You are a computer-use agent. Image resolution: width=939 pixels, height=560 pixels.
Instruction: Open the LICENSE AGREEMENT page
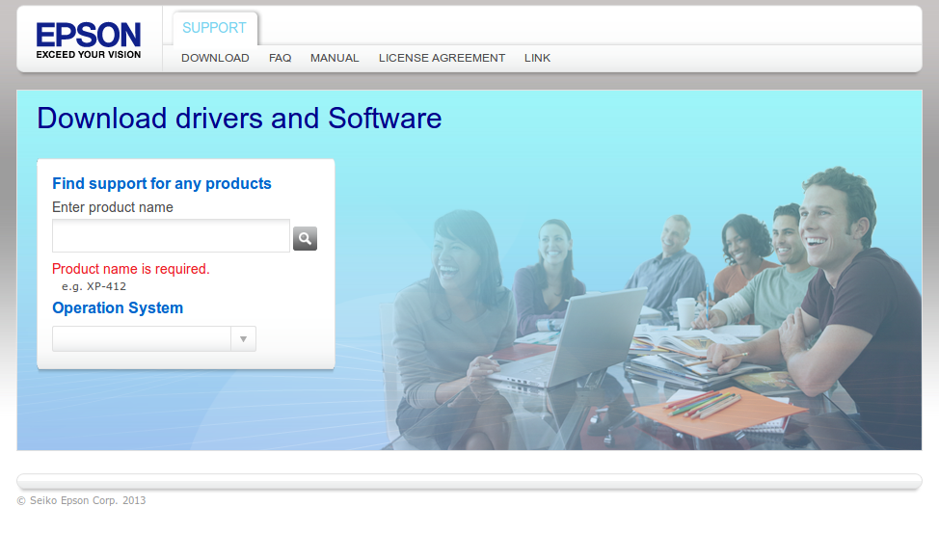point(442,58)
